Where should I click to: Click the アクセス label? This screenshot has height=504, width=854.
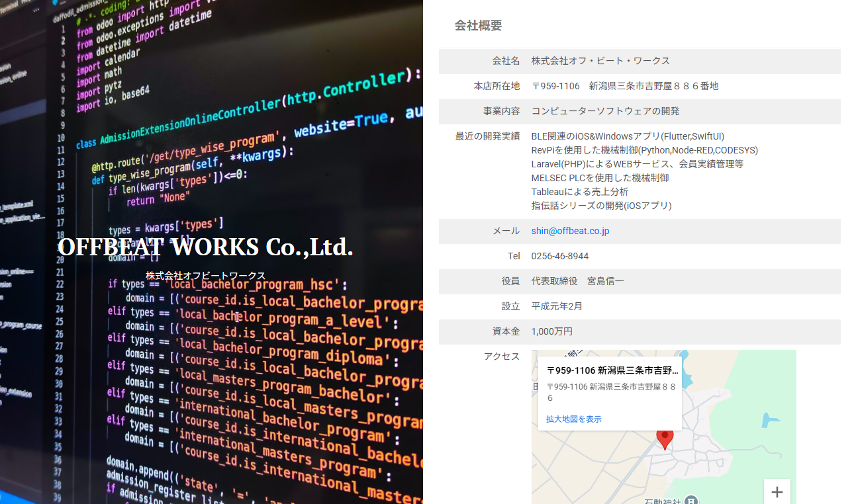point(502,357)
